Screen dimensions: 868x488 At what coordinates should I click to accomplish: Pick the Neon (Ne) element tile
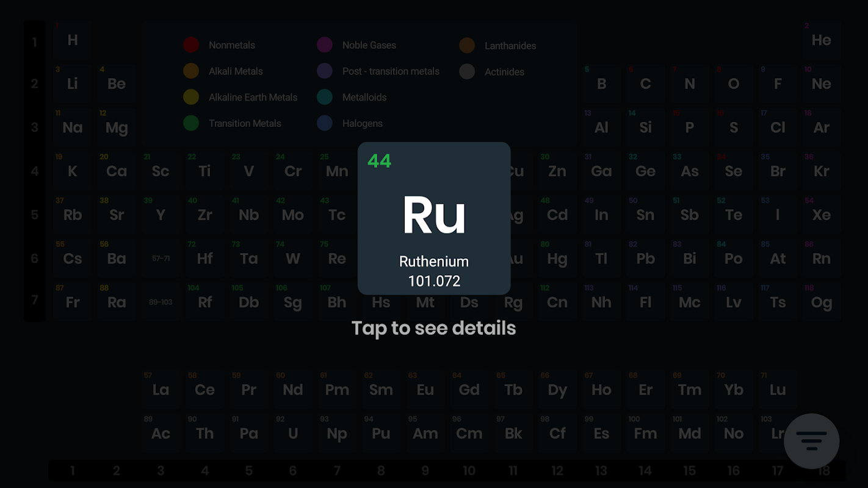(822, 84)
